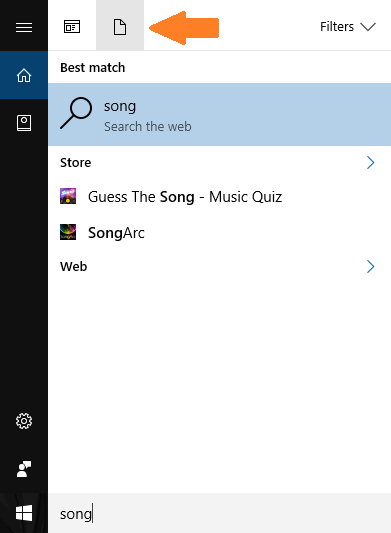Expand Web results with the chevron arrow
The image size is (391, 533).
click(x=371, y=266)
